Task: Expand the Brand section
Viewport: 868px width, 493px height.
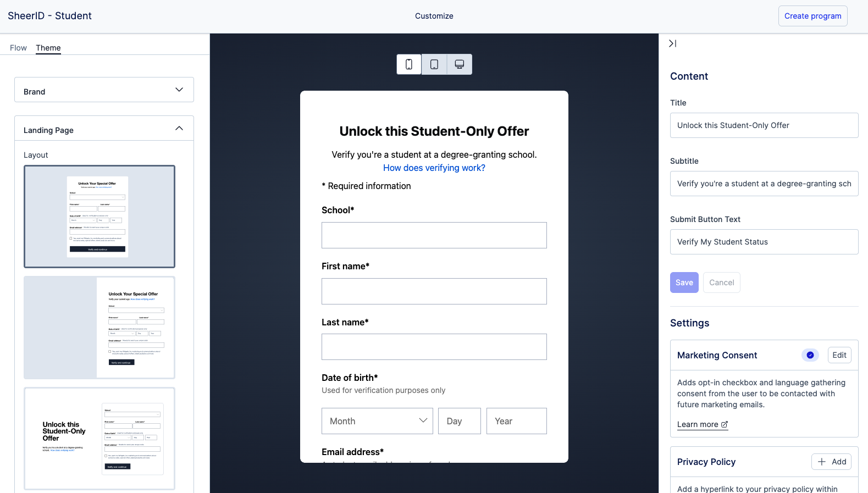Action: pyautogui.click(x=104, y=90)
